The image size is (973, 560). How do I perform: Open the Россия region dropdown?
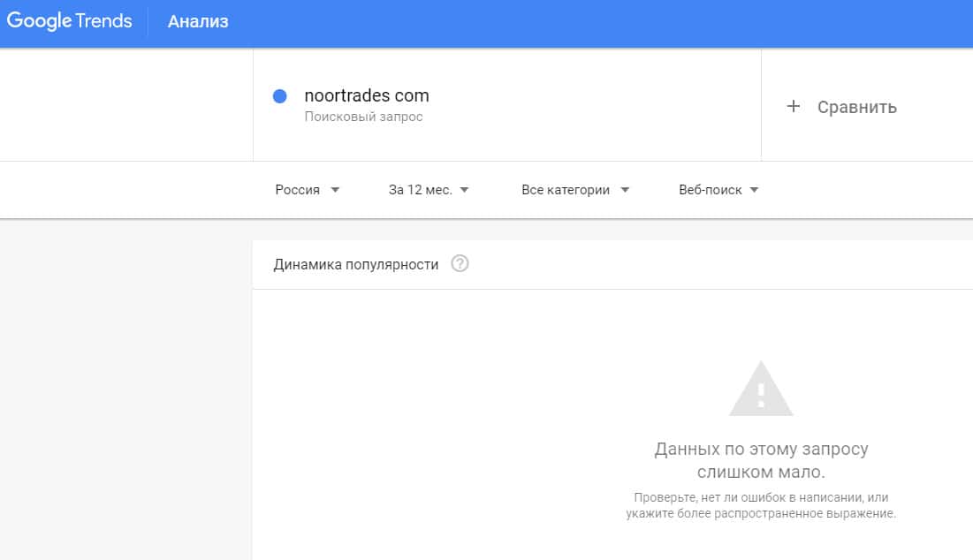307,190
